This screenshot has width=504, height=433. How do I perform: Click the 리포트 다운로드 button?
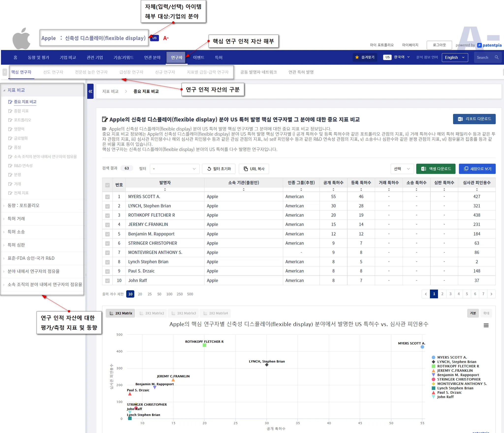click(474, 119)
